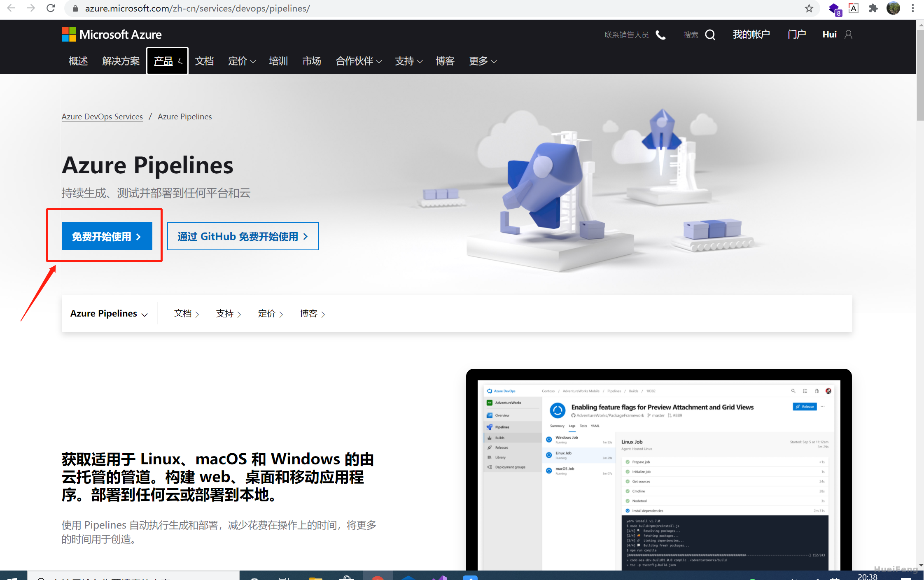
Task: Click 搜索 text label in header
Action: (691, 35)
